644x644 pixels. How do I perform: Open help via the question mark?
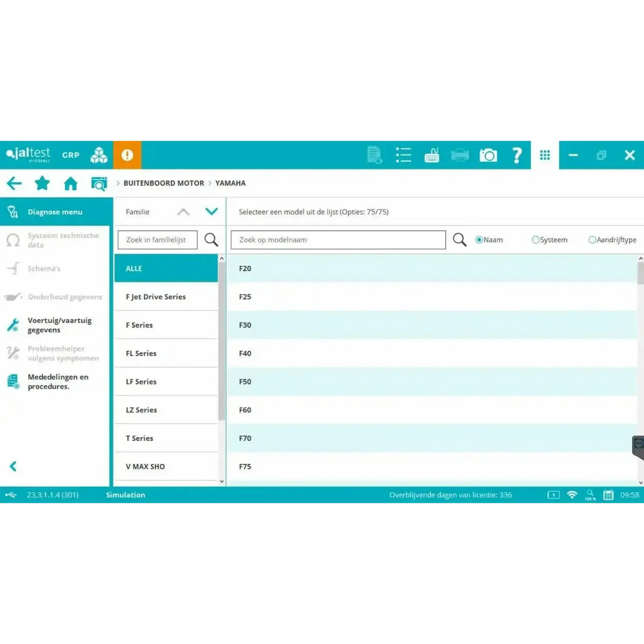[517, 155]
